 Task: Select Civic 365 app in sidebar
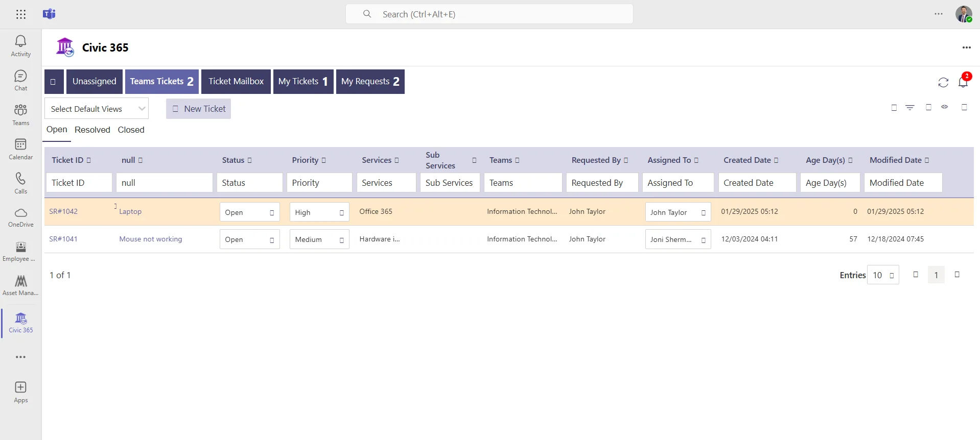tap(20, 323)
